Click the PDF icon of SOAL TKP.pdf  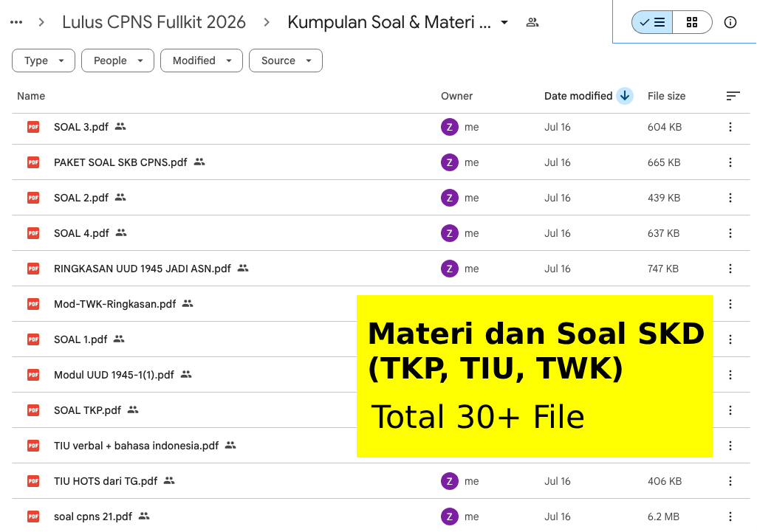click(x=33, y=410)
